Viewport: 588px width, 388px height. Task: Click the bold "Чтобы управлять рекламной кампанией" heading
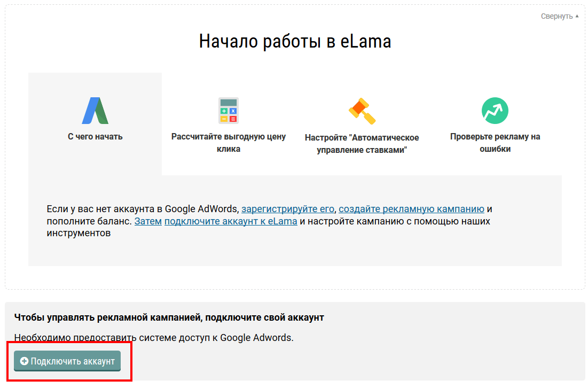pos(169,317)
